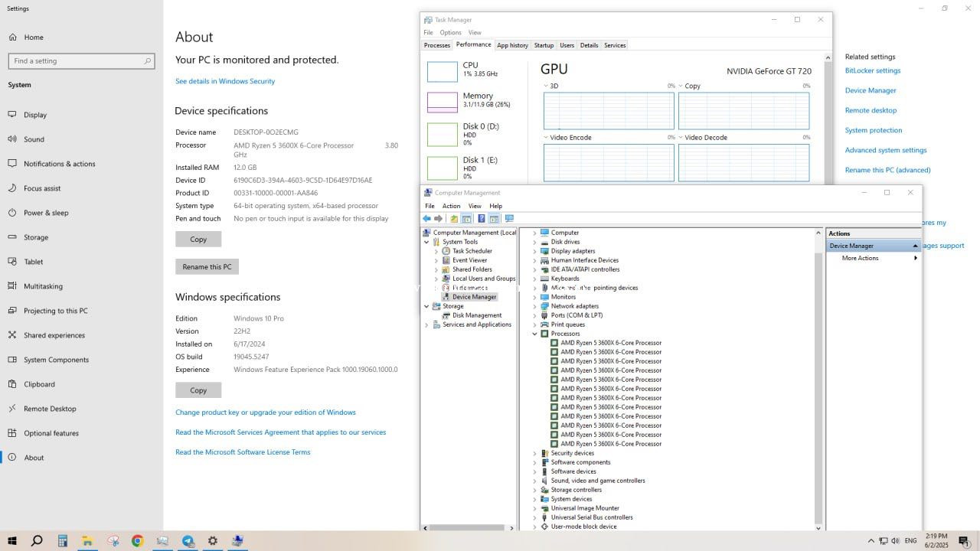Click System protection link in Related settings
The width and height of the screenshot is (980, 551).
pos(874,130)
